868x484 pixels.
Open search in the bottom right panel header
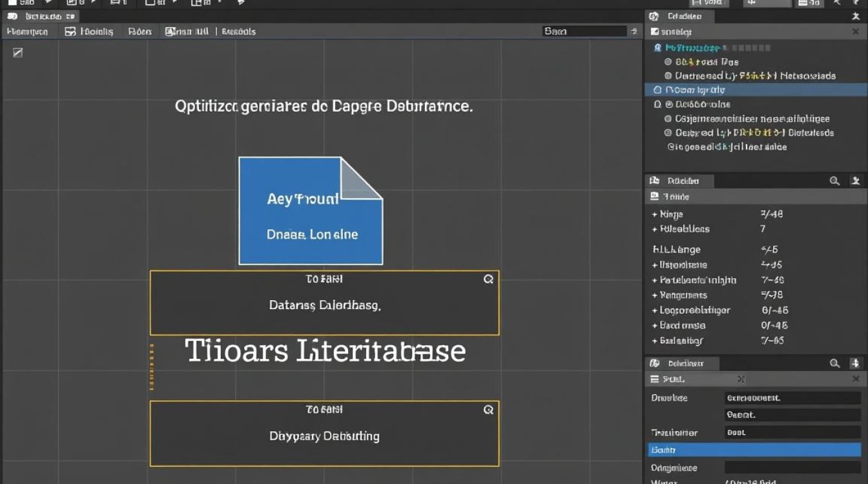pos(834,363)
